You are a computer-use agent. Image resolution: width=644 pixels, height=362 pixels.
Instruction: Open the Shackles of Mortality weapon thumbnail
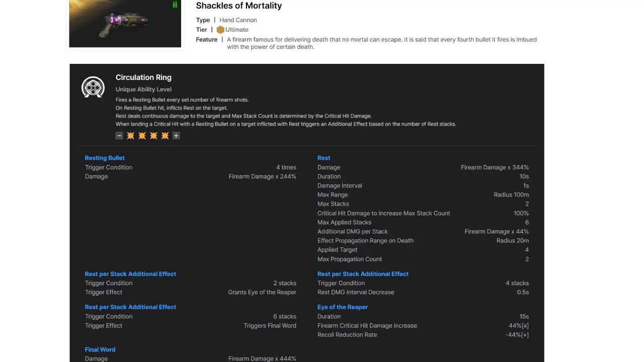coord(125,24)
